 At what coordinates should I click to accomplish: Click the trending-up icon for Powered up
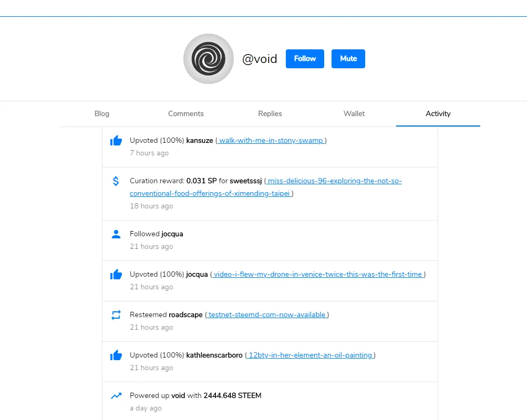click(x=116, y=396)
